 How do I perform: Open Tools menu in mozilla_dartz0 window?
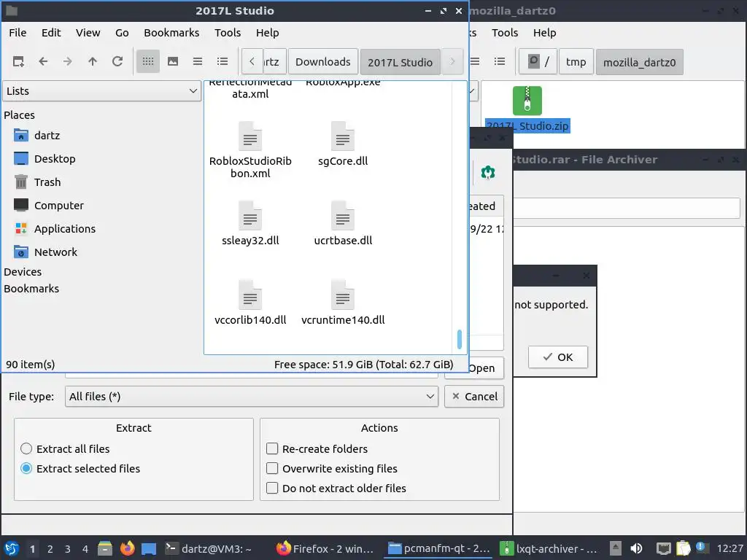pyautogui.click(x=505, y=33)
